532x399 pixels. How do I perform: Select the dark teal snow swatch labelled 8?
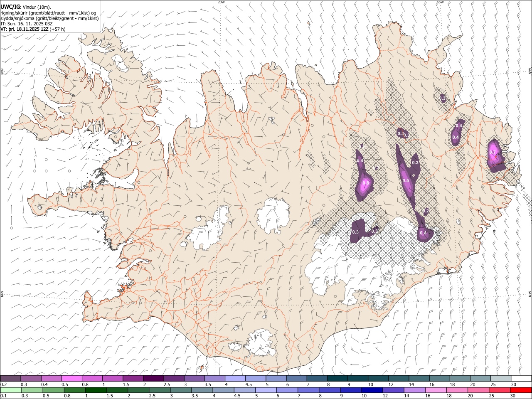(337, 378)
